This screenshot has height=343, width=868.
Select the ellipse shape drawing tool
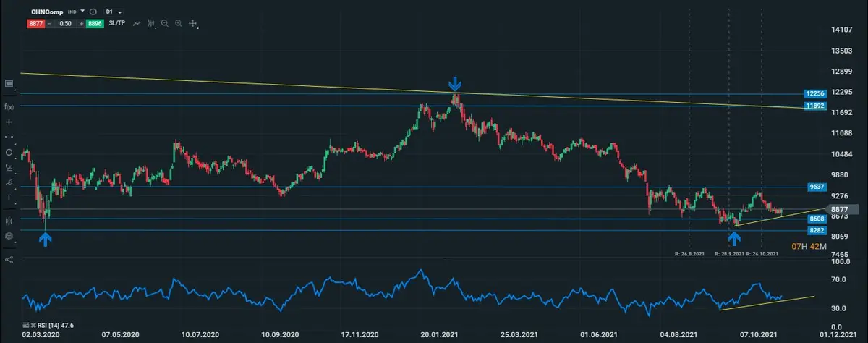[x=9, y=152]
